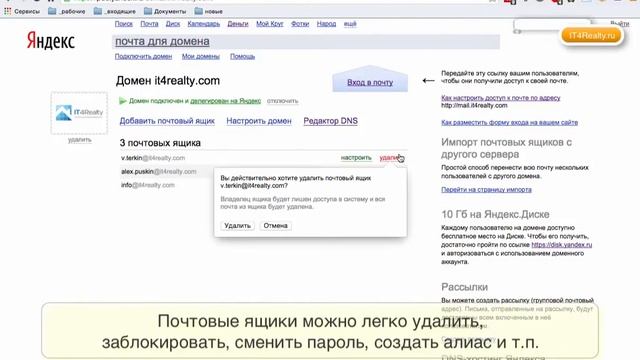Open Как разместить форму входа на вашем сайте
The height and width of the screenshot is (360, 640).
click(509, 122)
